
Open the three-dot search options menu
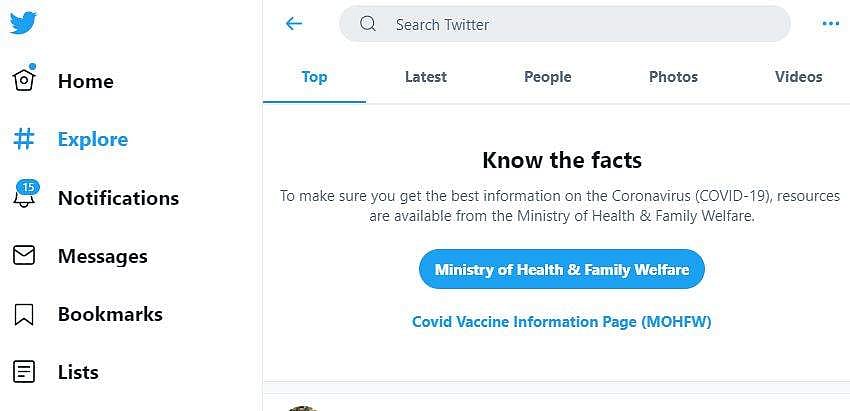point(830,24)
